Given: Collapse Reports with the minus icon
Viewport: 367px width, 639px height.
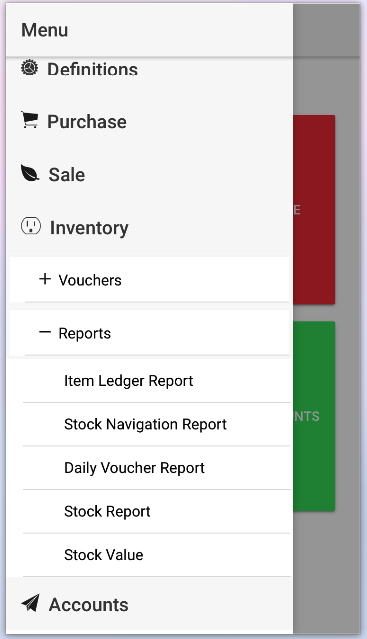Looking at the screenshot, I should tap(45, 332).
